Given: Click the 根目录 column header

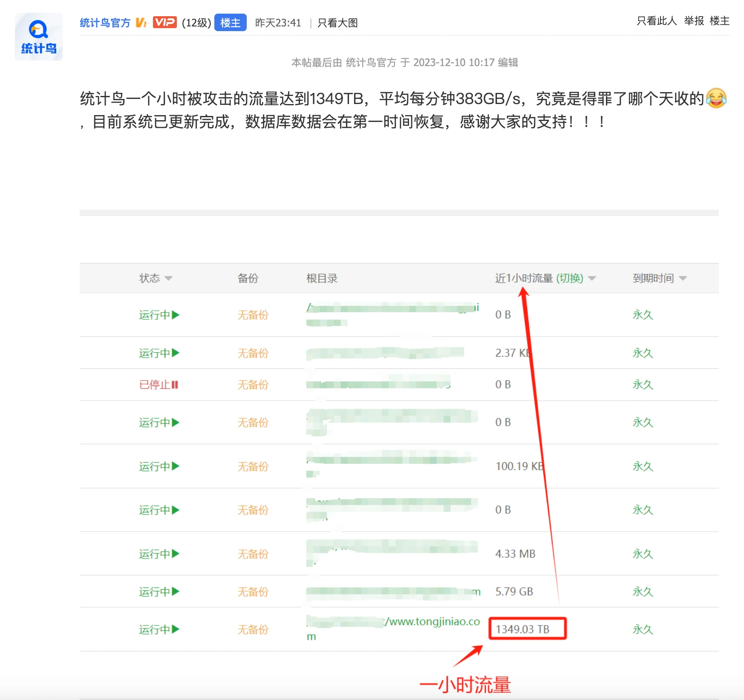Looking at the screenshot, I should (x=322, y=278).
